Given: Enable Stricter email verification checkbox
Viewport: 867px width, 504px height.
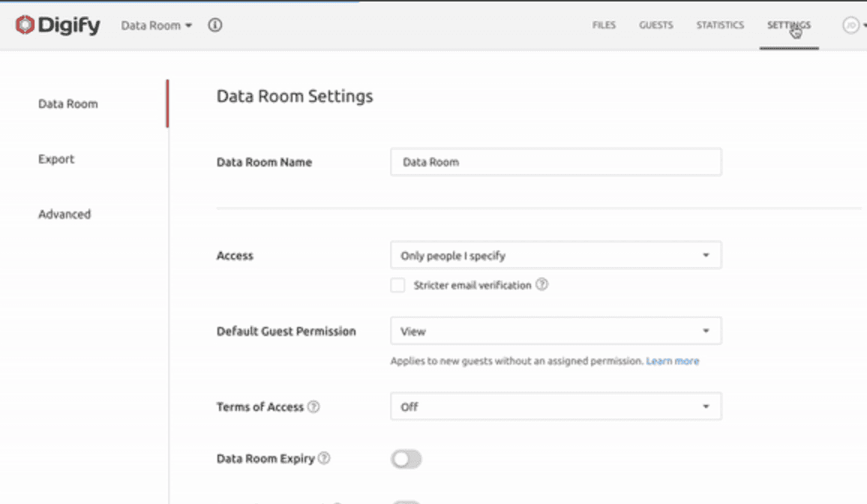Looking at the screenshot, I should pos(397,285).
